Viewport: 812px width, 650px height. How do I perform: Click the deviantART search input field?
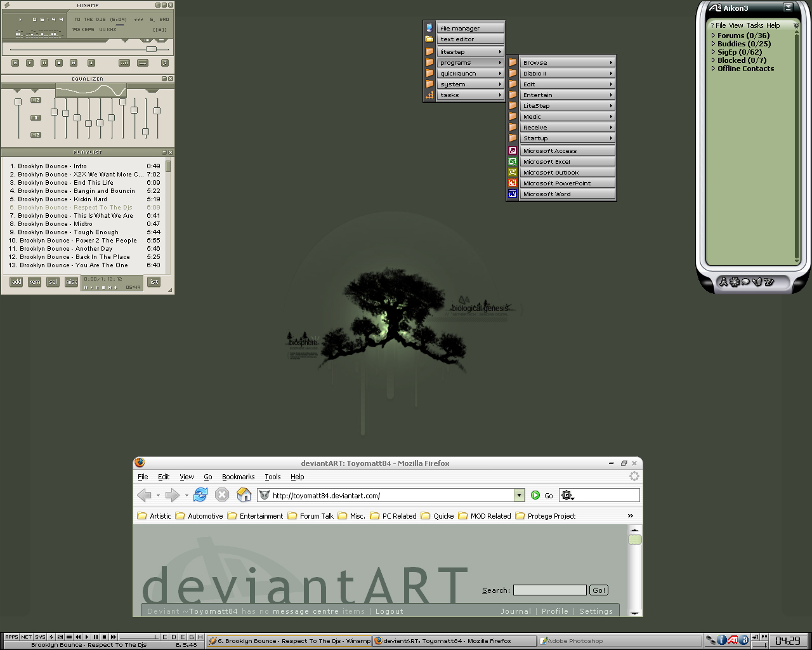pyautogui.click(x=550, y=590)
